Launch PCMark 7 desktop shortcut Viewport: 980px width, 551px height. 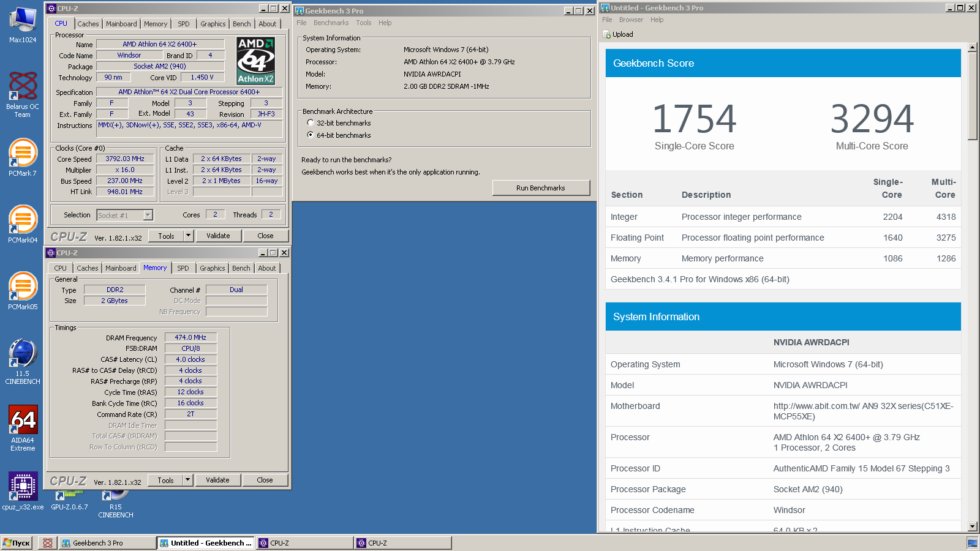click(23, 157)
